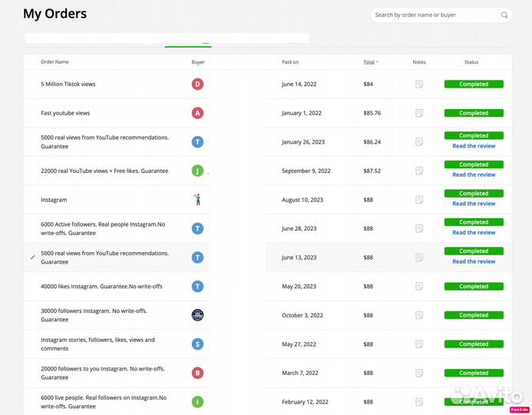The width and height of the screenshot is (532, 415).
Task: Click the pencil edit icon beside the June 13 order
Action: coord(33,257)
